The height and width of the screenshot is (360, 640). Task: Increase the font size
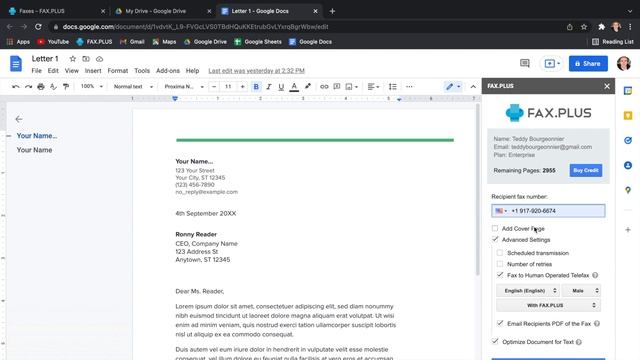coord(242,87)
